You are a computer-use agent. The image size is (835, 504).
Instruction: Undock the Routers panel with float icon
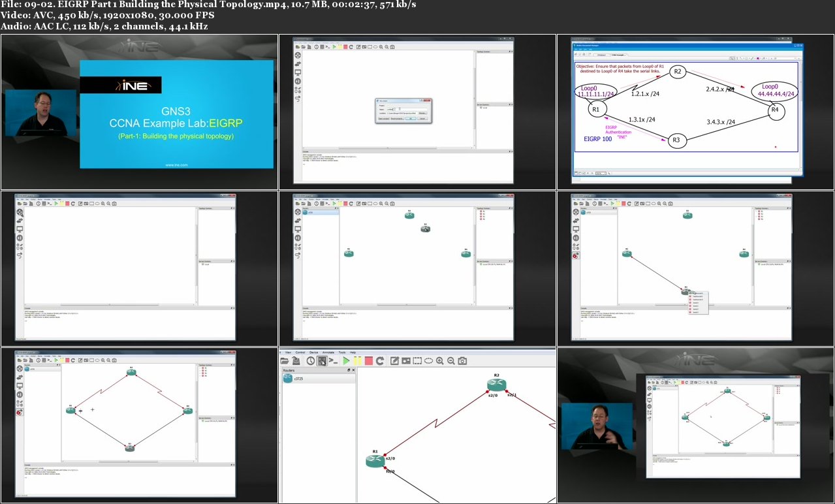click(x=349, y=370)
